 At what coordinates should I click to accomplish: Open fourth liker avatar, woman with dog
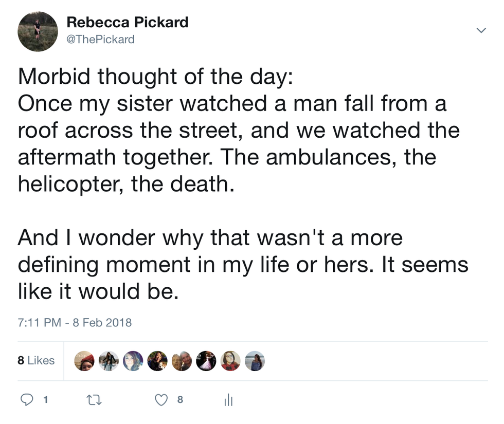(157, 361)
